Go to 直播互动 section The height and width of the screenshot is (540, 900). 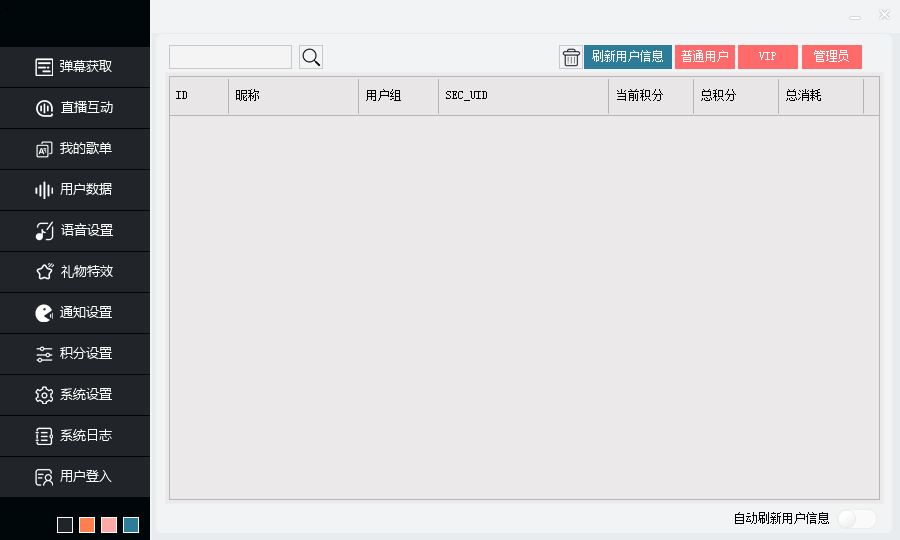75,107
